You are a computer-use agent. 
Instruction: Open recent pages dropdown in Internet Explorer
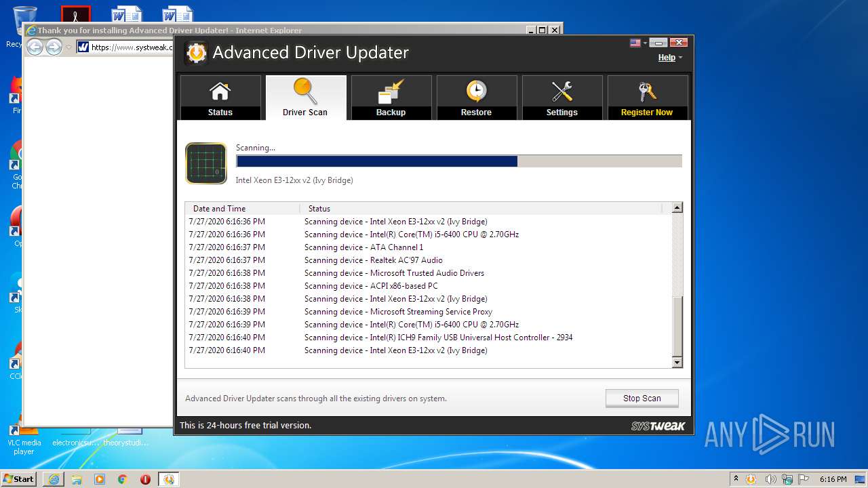68,47
